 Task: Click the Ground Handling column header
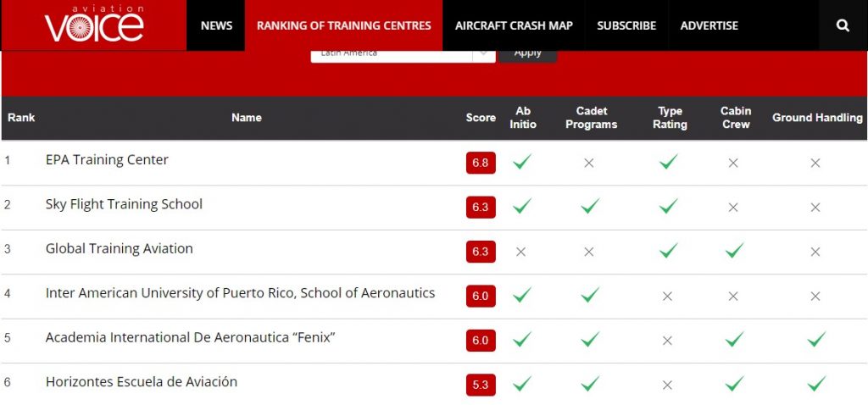point(817,117)
